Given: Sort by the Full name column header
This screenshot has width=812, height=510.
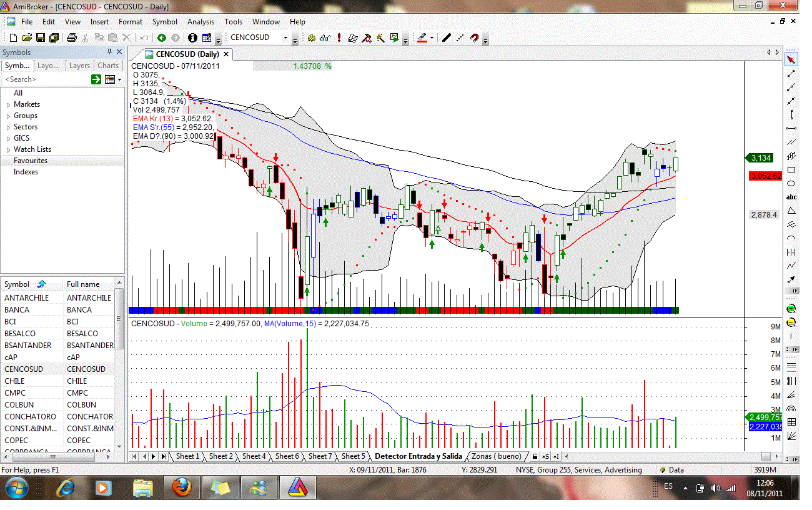Looking at the screenshot, I should [x=89, y=284].
